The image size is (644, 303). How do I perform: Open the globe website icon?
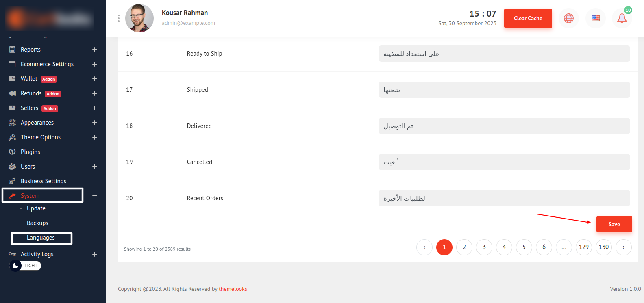[568, 18]
